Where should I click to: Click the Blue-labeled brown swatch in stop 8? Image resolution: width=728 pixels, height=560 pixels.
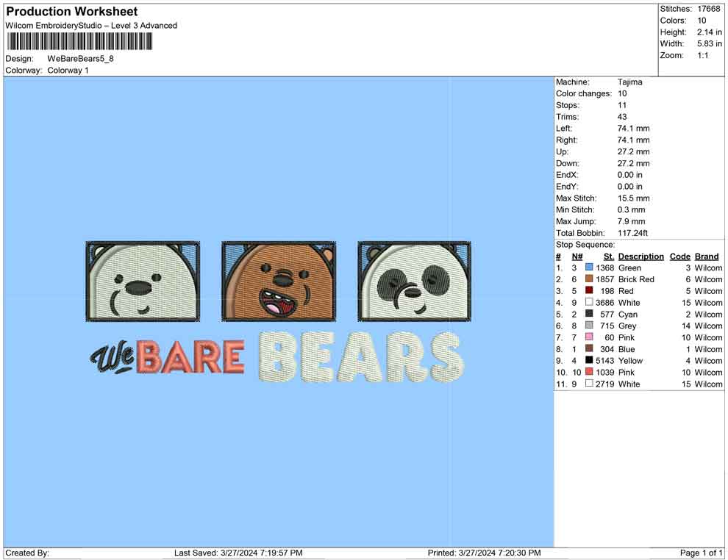pos(589,348)
